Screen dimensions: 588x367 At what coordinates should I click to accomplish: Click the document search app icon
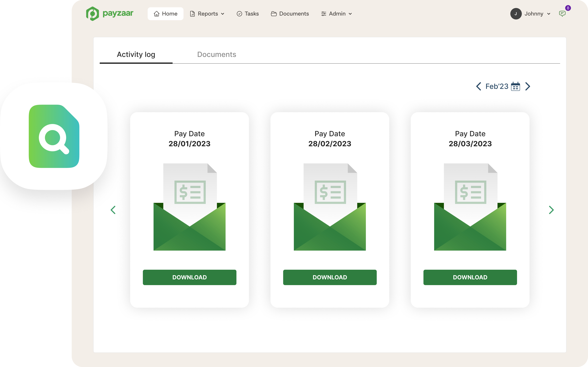pyautogui.click(x=54, y=136)
